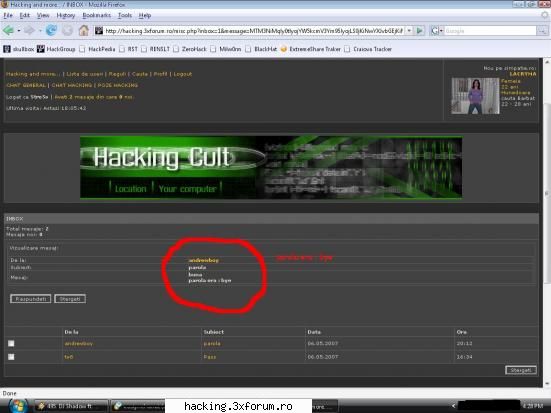Click the profile photo thumbnail of LACRYMA

click(x=475, y=96)
